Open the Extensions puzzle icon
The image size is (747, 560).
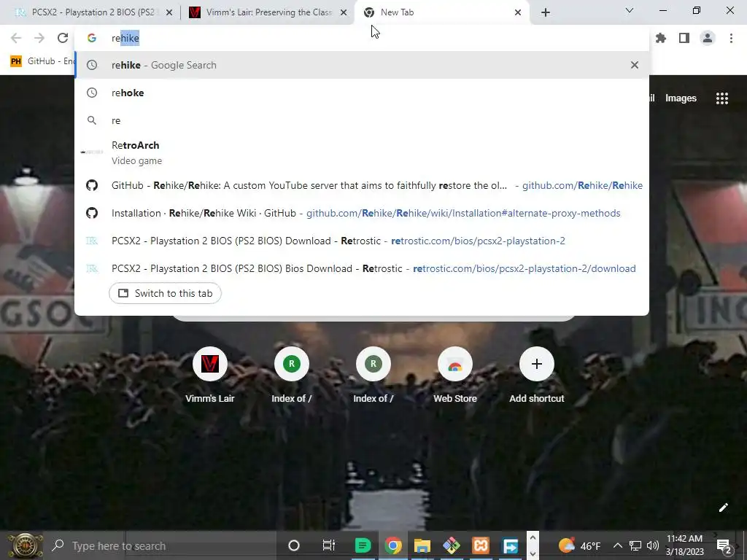tap(661, 38)
